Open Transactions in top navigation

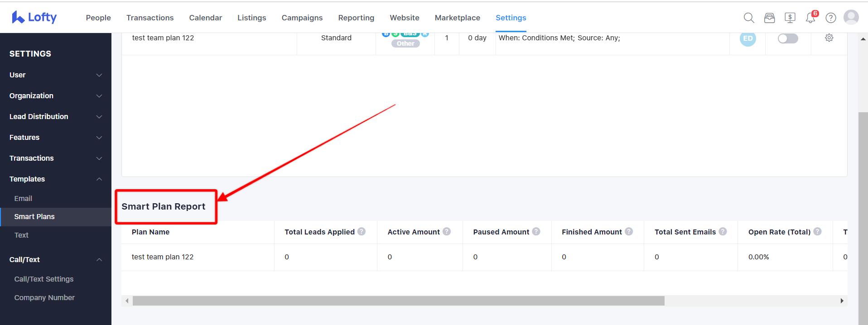tap(150, 18)
